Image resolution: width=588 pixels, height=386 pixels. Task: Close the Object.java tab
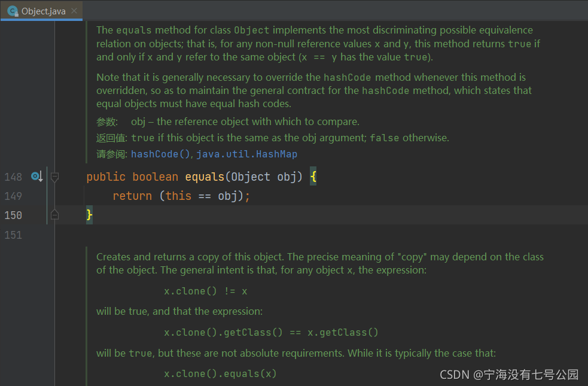74,11
